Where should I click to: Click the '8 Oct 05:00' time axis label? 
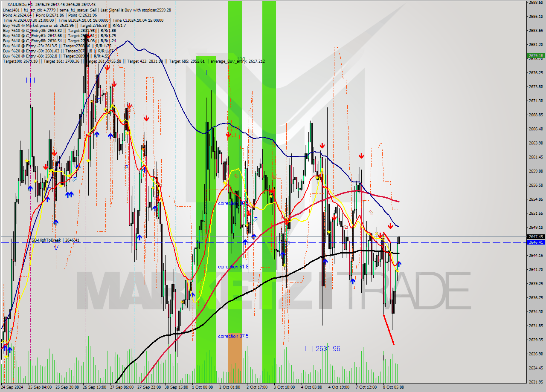coord(393,387)
